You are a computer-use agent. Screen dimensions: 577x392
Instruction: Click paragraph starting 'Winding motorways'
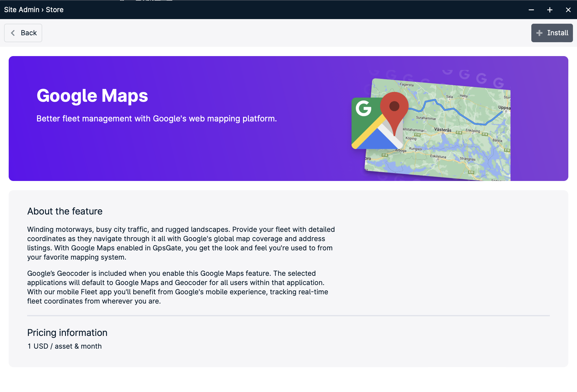pyautogui.click(x=181, y=243)
